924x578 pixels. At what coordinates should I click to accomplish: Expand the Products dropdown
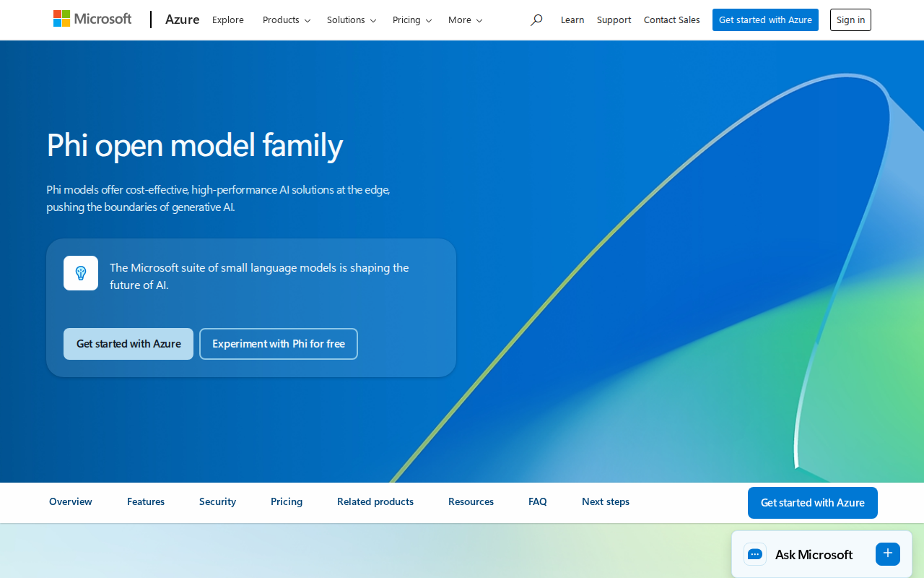[287, 20]
